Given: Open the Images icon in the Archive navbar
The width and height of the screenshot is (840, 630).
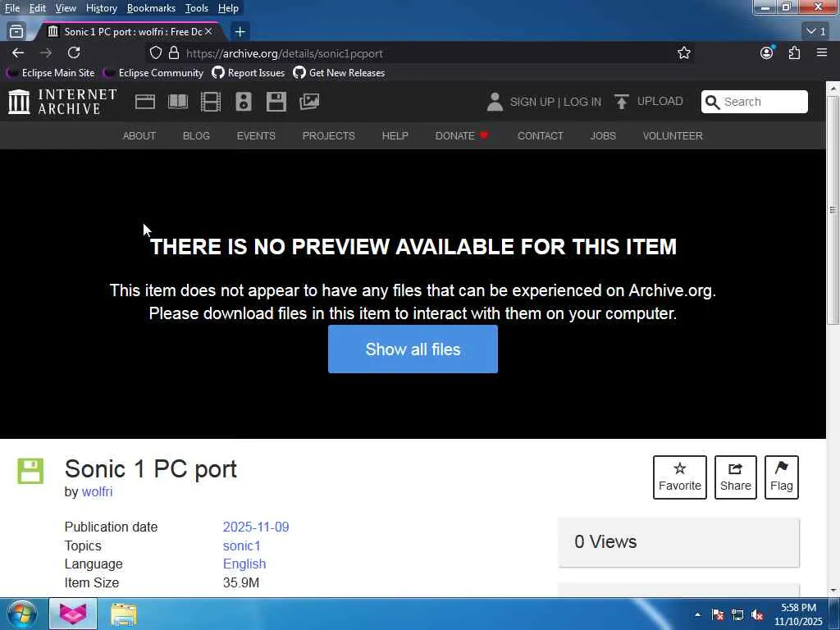Looking at the screenshot, I should (x=309, y=102).
